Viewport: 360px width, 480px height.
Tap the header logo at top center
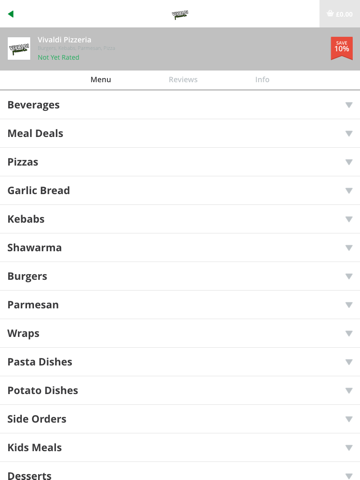pos(180,15)
